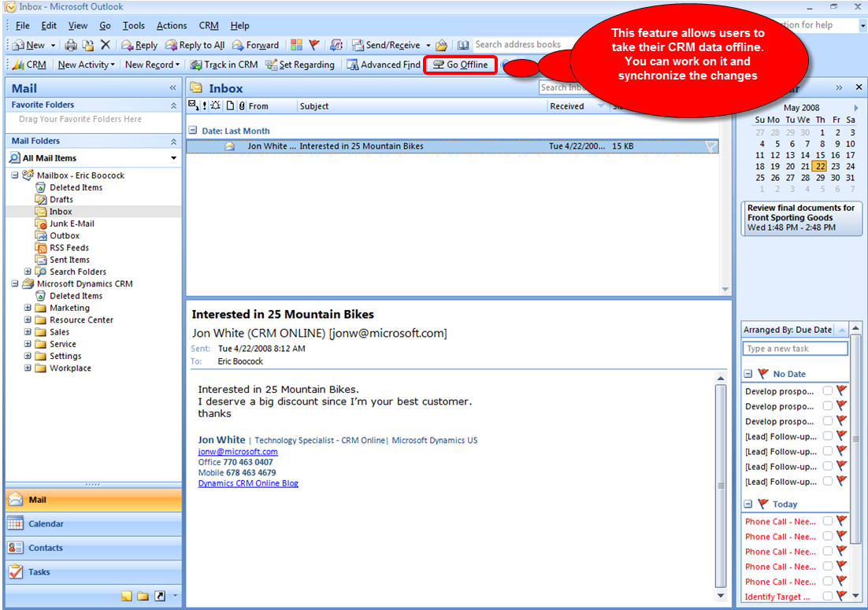Open the New Record dropdown

tap(152, 65)
